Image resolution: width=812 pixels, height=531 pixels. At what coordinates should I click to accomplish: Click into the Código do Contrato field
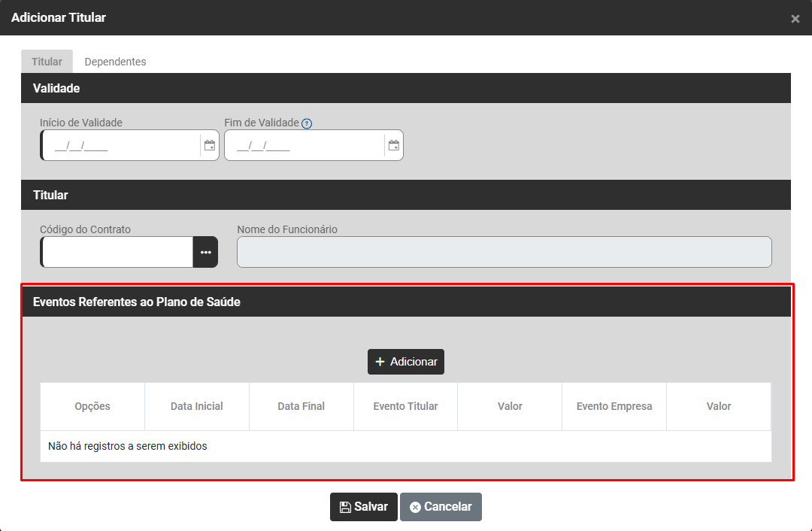coord(117,252)
